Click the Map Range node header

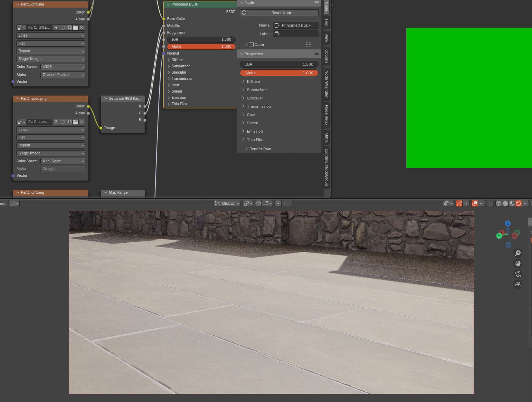(123, 192)
